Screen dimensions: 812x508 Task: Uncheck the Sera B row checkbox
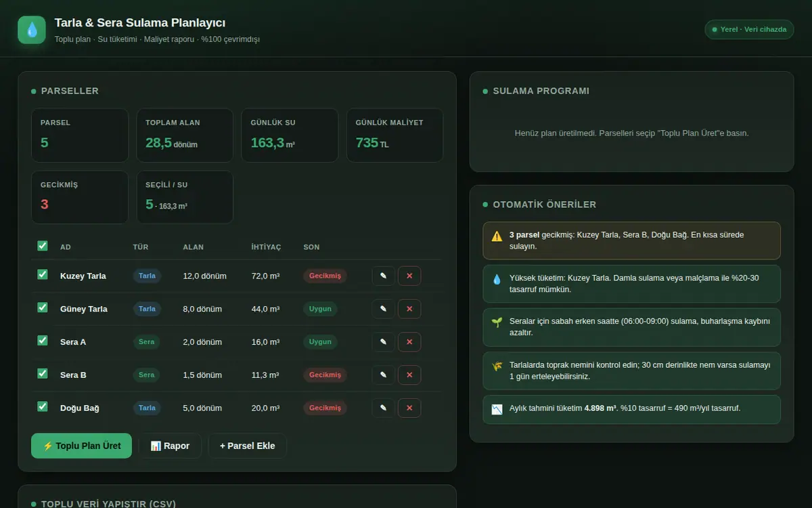pos(43,373)
